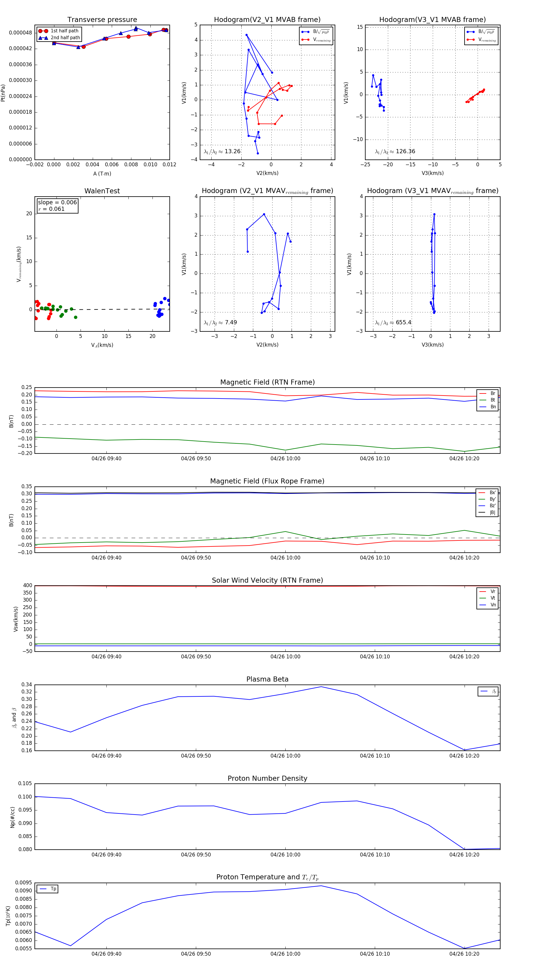Click the 'Vt' legend entry
This screenshot has height=980, width=535.
[488, 598]
